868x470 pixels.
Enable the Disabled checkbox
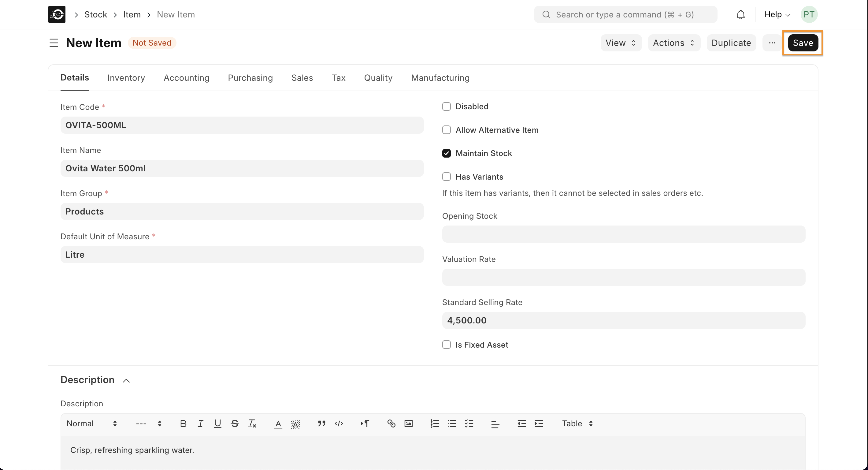tap(446, 106)
